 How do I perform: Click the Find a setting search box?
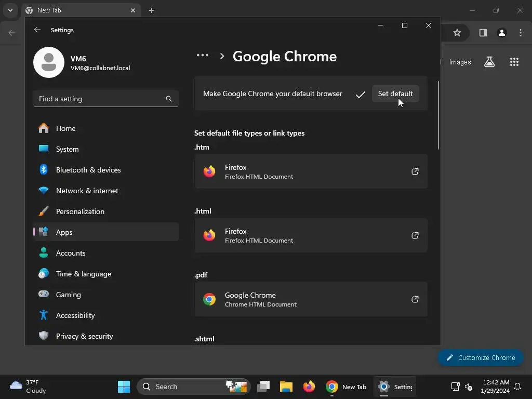pyautogui.click(x=106, y=99)
